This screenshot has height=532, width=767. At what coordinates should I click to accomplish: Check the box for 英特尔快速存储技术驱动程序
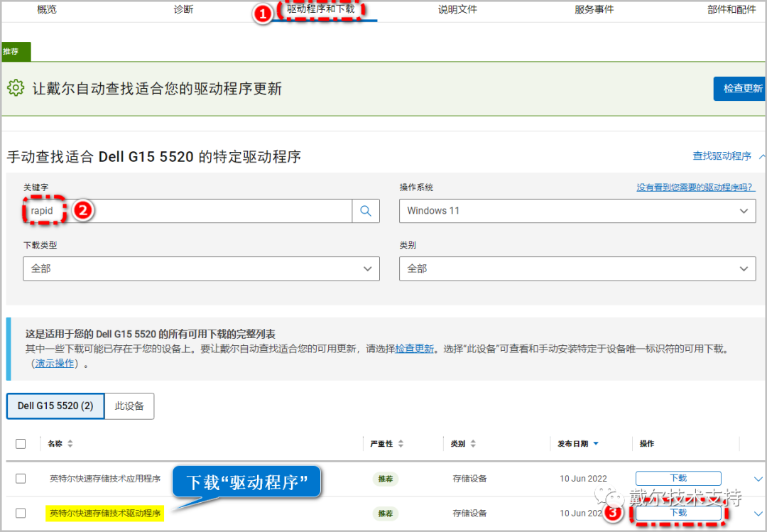point(21,513)
